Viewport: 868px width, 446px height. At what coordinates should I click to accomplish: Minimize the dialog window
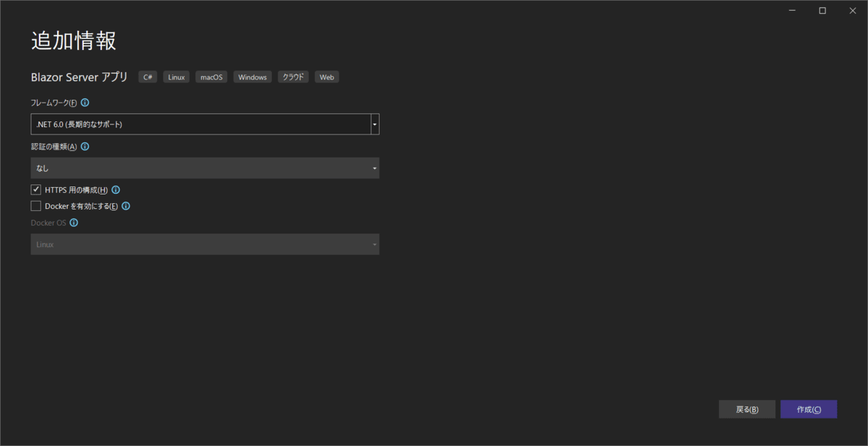[793, 11]
